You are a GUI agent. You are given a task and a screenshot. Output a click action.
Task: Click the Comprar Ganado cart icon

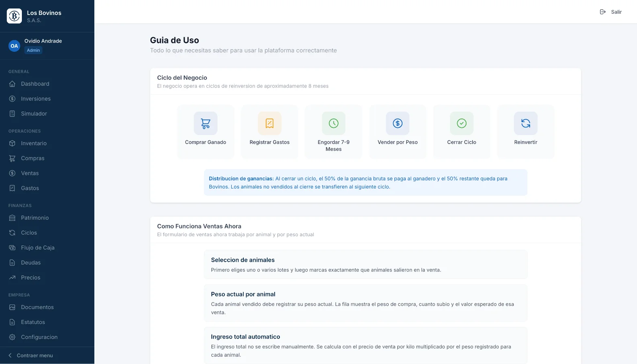point(206,123)
